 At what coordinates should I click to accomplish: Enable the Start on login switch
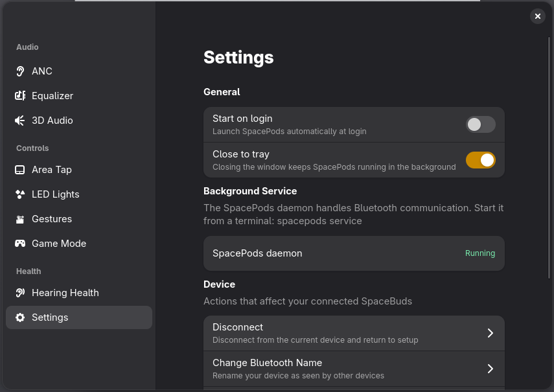(481, 124)
